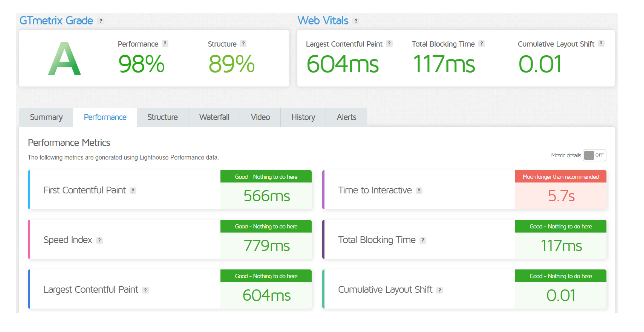Open the History tab
Screen dimensions: 644x332
click(x=303, y=117)
